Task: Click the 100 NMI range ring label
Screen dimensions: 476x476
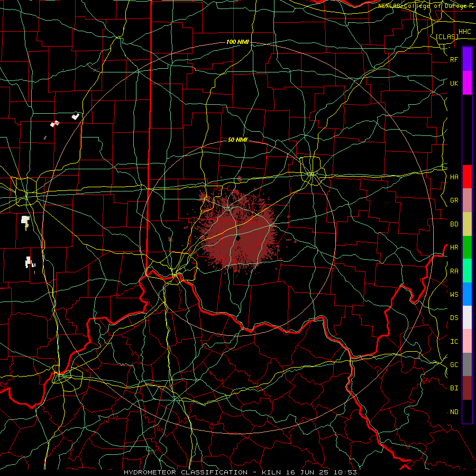Action: pyautogui.click(x=237, y=42)
